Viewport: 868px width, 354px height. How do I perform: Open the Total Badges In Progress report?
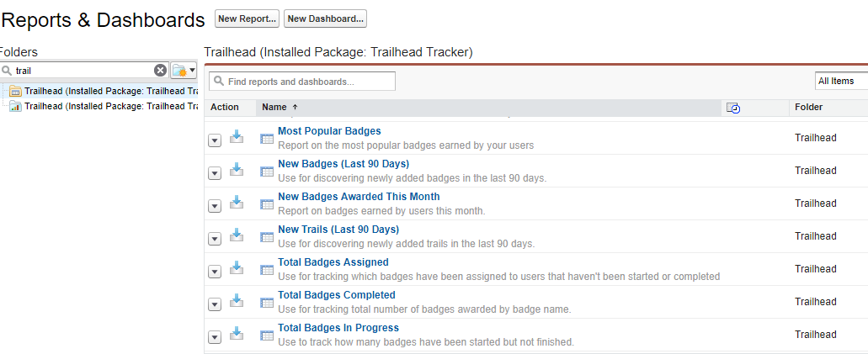[x=338, y=327]
